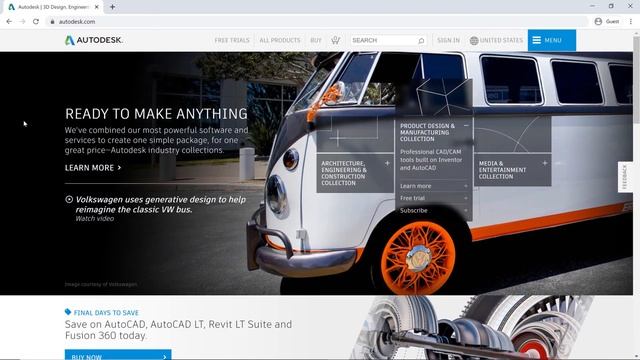
Task: Open the Buy nav item
Action: [316, 40]
